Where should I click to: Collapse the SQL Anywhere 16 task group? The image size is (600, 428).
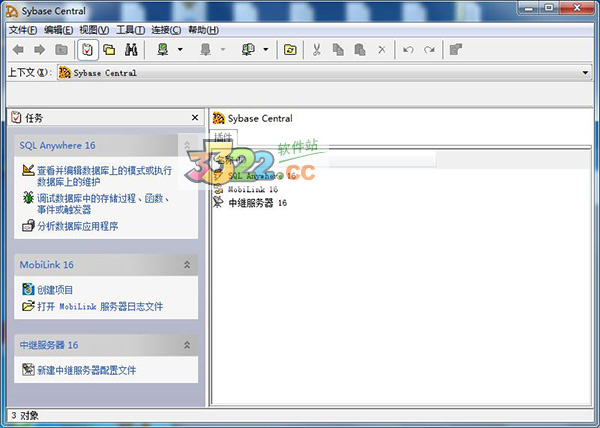click(187, 145)
